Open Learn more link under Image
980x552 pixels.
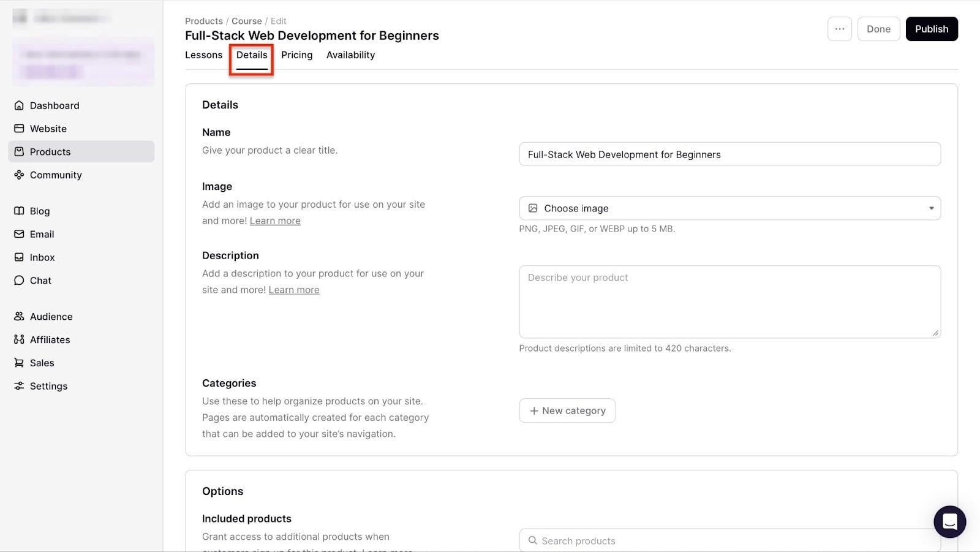point(275,221)
